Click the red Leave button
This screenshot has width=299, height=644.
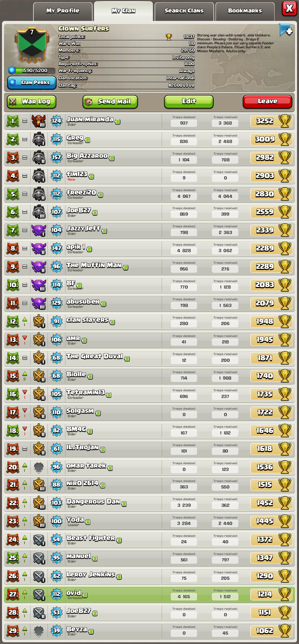pyautogui.click(x=267, y=101)
